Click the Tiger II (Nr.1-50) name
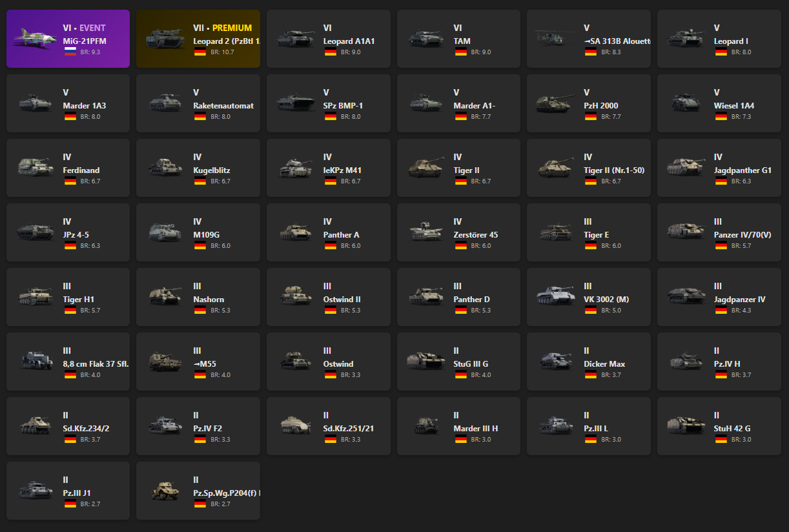Screen dimensions: 789x532 pos(614,170)
